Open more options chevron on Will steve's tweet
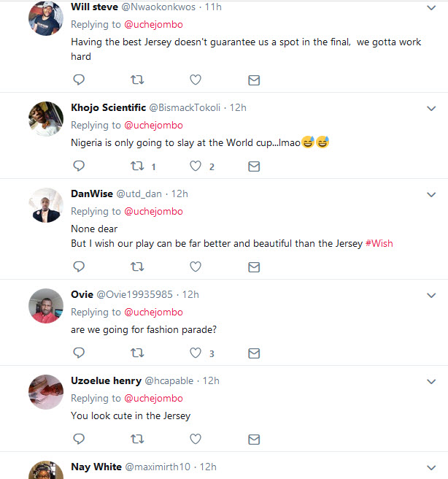Viewport: 448px width, 479px height. click(x=430, y=7)
